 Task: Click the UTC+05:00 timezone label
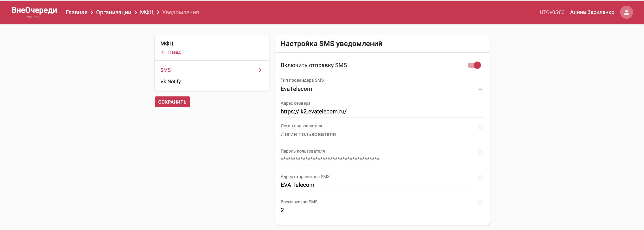(x=552, y=12)
